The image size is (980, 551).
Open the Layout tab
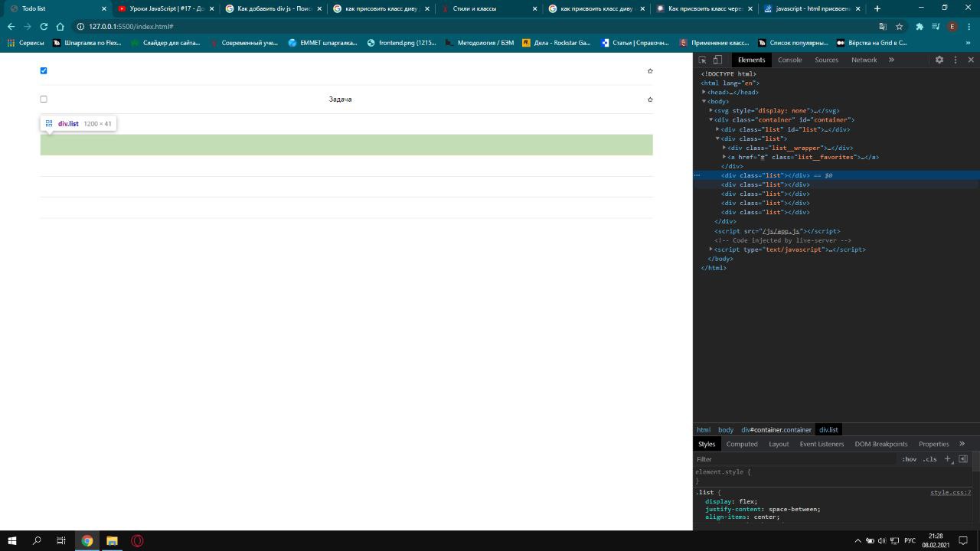[x=779, y=444]
